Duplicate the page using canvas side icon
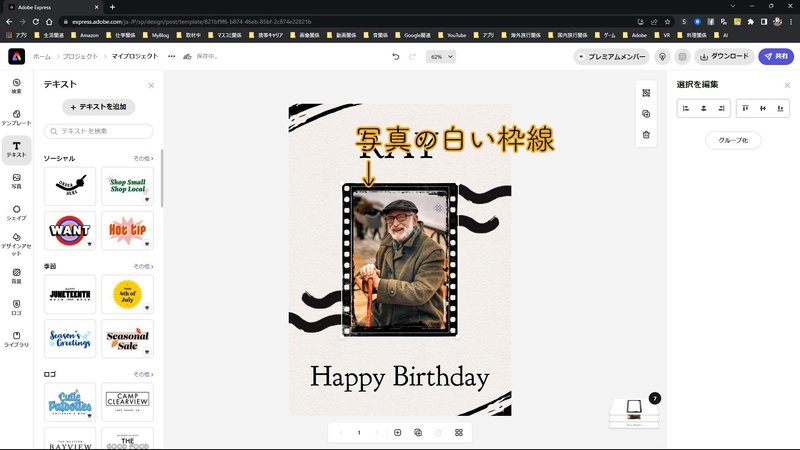 coord(646,114)
